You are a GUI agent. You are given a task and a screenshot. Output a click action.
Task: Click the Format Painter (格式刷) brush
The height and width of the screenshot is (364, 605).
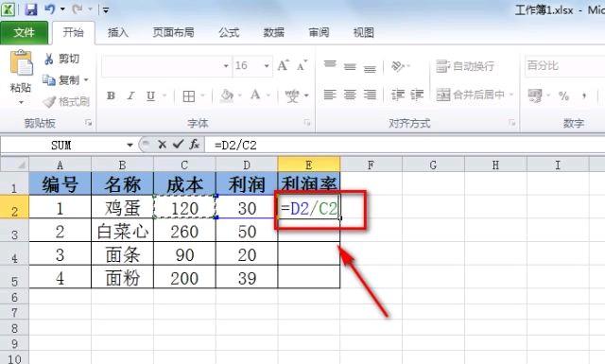click(49, 102)
